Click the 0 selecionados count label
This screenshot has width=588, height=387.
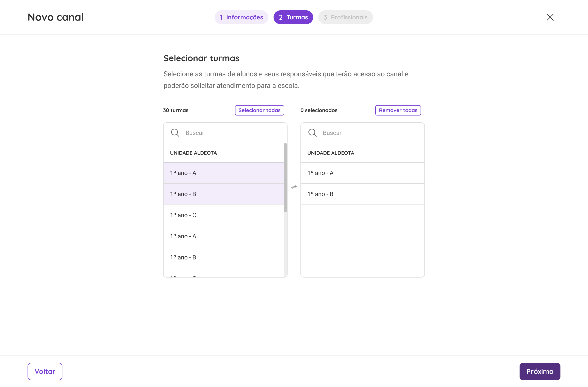point(319,110)
